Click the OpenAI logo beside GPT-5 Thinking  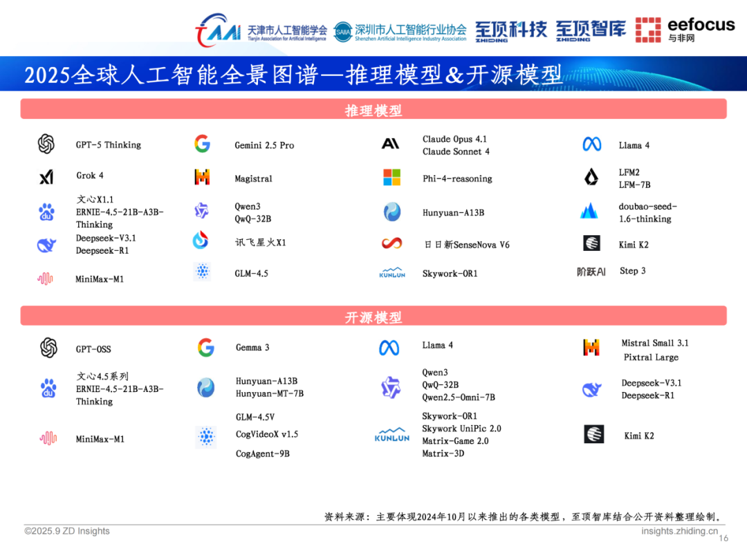coord(46,144)
